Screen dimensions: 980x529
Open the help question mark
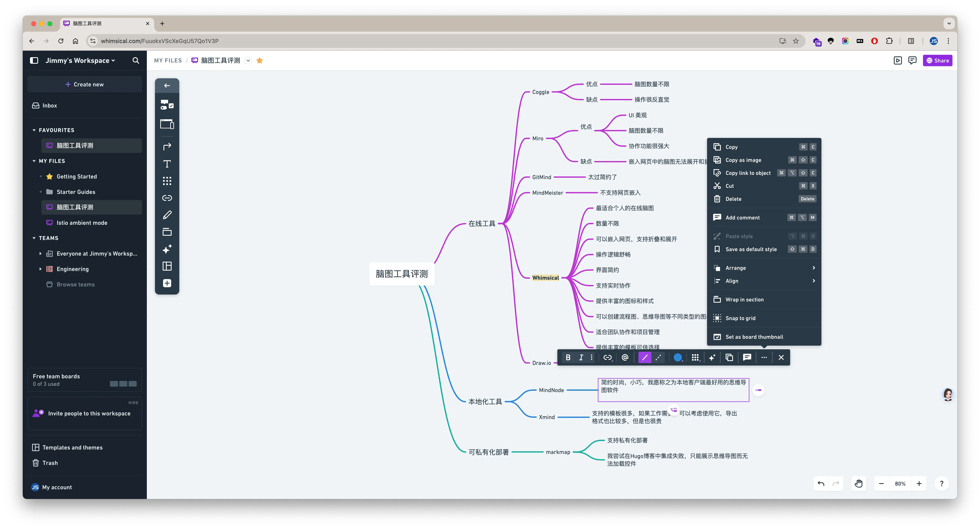click(942, 484)
